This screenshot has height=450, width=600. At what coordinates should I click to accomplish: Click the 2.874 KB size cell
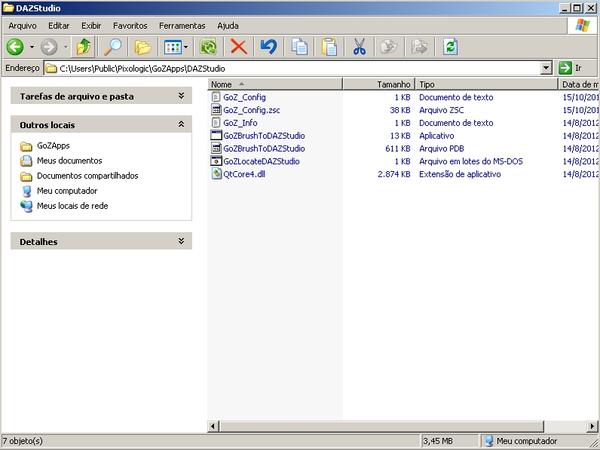tap(394, 174)
